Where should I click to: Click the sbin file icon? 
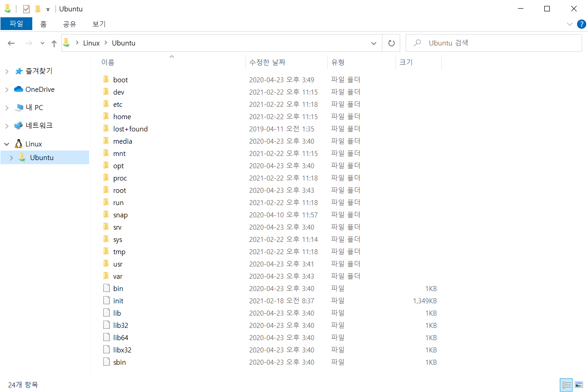coord(106,362)
